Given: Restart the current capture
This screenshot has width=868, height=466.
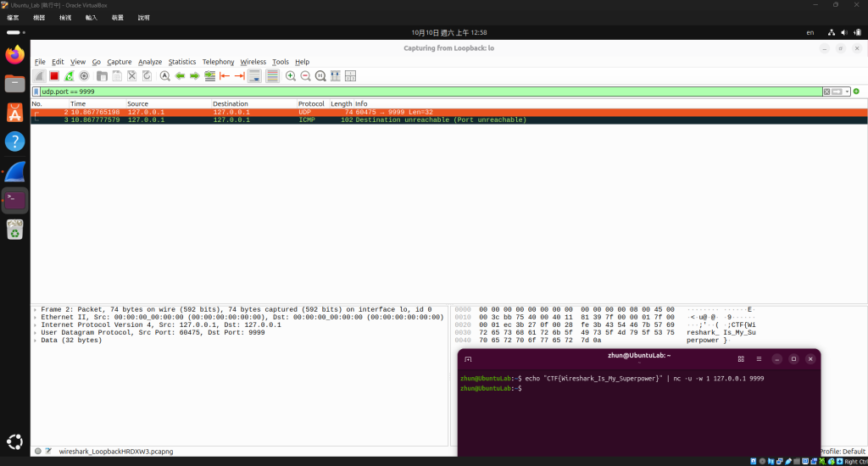Looking at the screenshot, I should coord(69,75).
